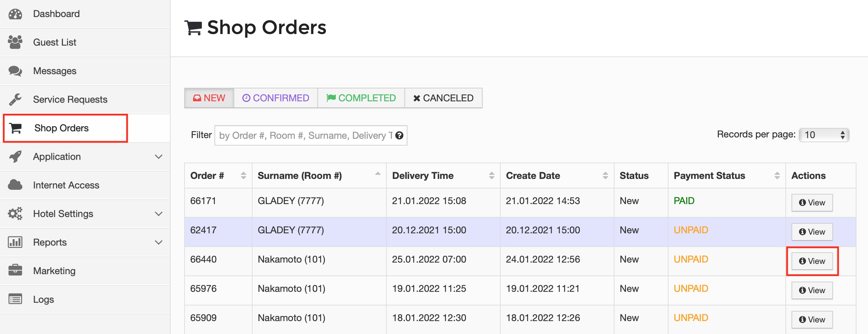868x334 pixels.
Task: Sort by Surname (Room #) arrow
Action: point(378,174)
